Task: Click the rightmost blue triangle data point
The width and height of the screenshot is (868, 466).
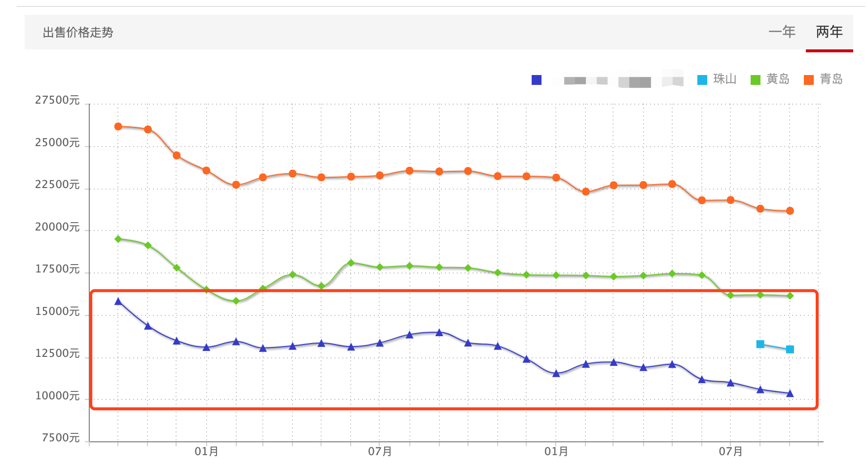Action: coord(790,393)
